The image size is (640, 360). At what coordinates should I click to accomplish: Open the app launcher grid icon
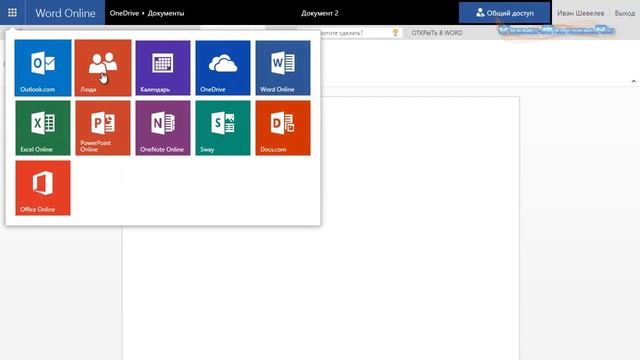point(12,13)
